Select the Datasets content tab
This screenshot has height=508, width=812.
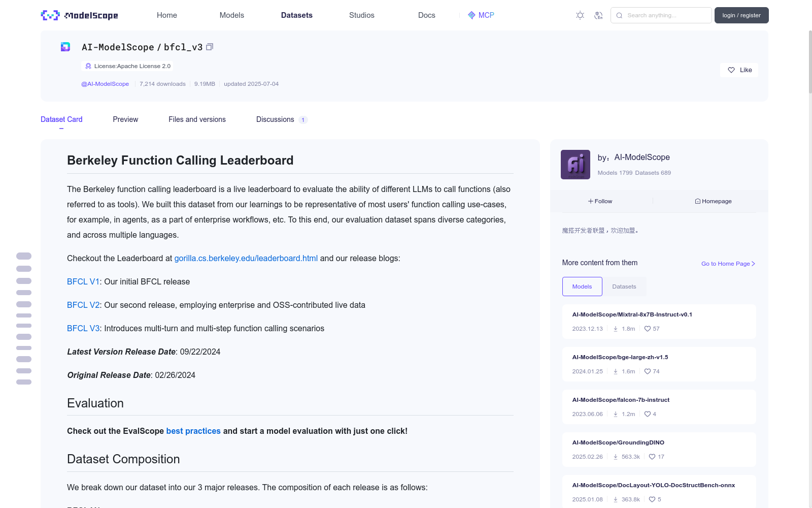point(624,287)
